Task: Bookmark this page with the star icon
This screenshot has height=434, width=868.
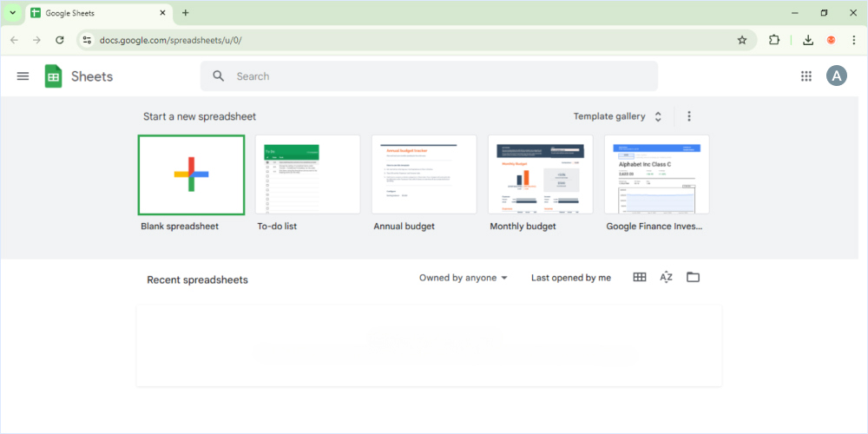Action: pos(742,40)
